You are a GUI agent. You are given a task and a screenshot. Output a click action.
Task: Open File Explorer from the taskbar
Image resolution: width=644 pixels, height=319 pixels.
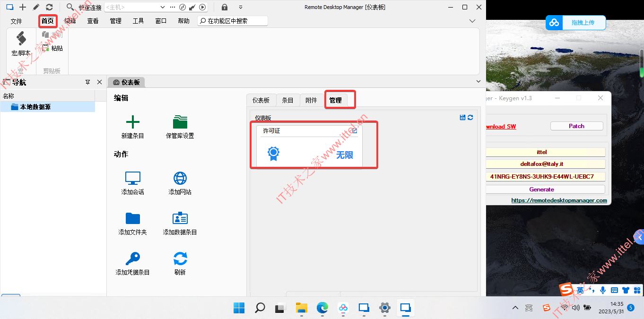[x=301, y=308]
